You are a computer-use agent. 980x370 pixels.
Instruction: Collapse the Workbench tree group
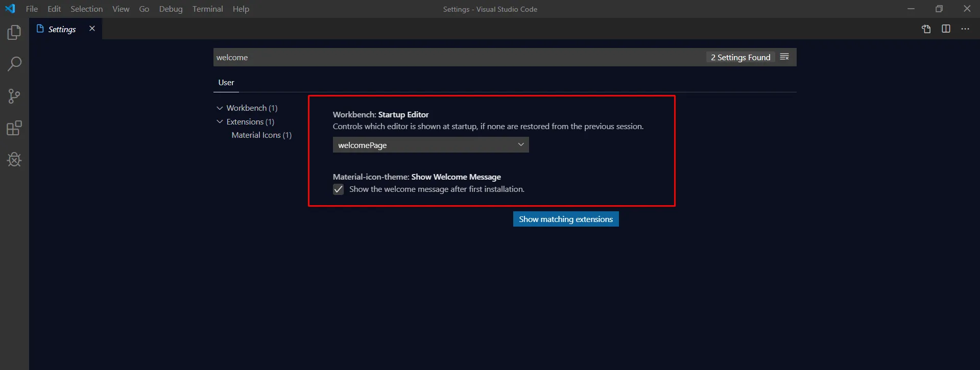pos(220,108)
